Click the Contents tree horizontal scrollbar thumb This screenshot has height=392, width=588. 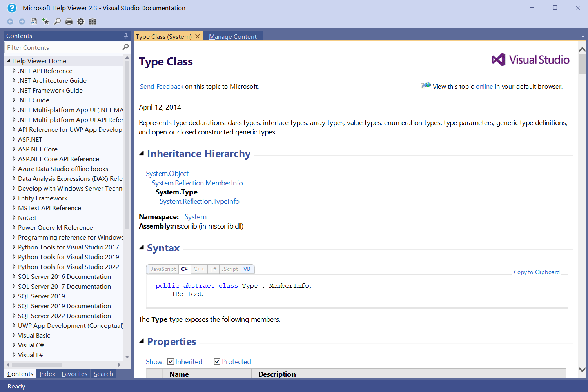point(36,365)
